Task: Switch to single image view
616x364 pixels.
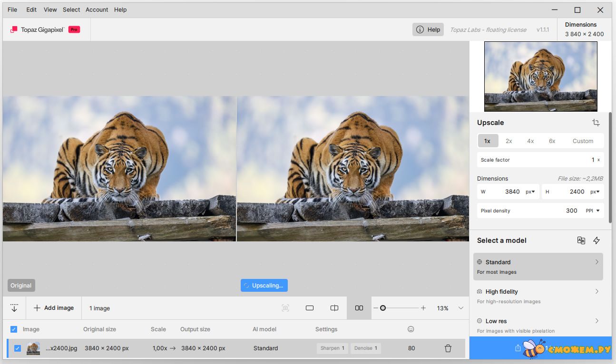Action: [x=310, y=308]
